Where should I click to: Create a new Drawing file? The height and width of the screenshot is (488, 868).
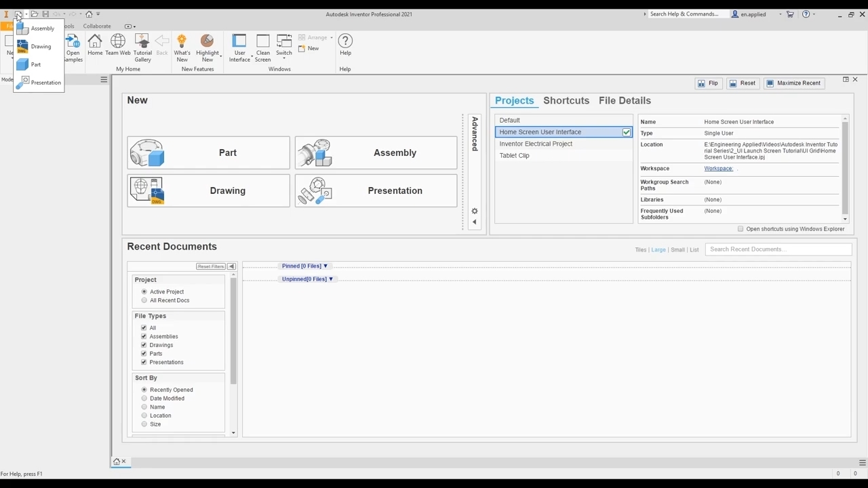208,190
